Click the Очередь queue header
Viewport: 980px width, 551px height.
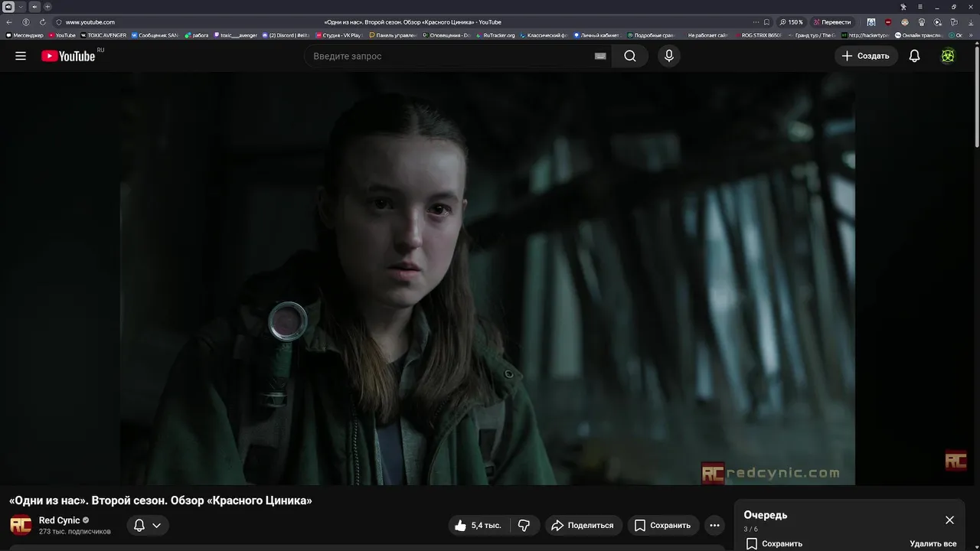[766, 515]
